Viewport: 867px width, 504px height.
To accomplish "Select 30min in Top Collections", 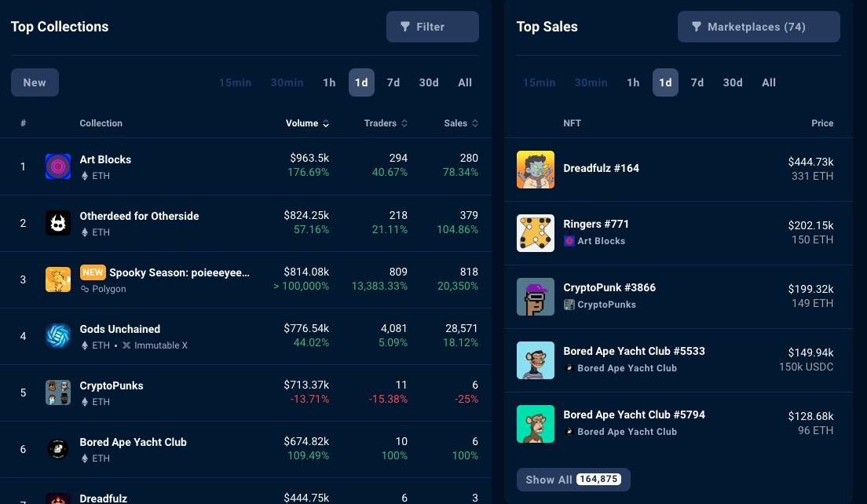I will coord(287,82).
